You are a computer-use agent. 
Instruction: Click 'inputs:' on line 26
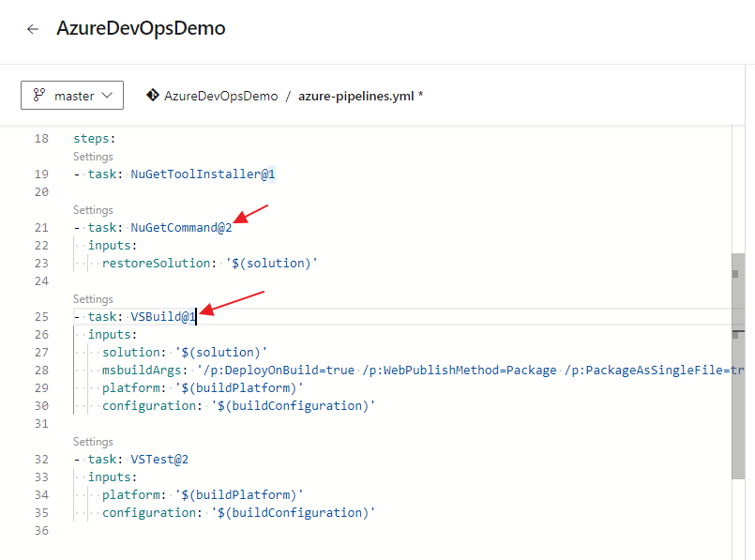(113, 334)
